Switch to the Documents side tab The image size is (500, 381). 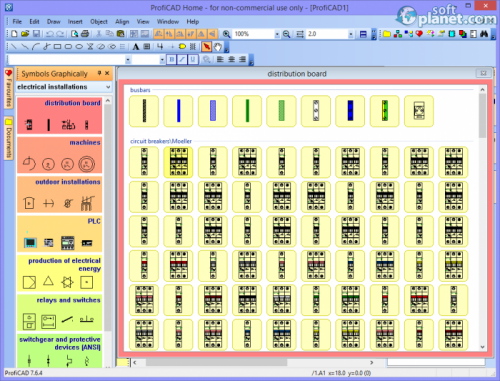tap(8, 138)
